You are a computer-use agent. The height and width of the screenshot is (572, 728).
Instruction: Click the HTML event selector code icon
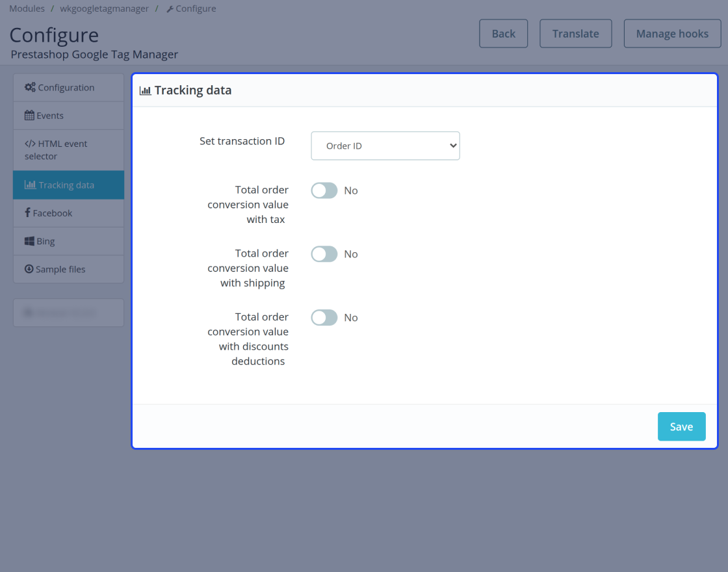click(30, 144)
